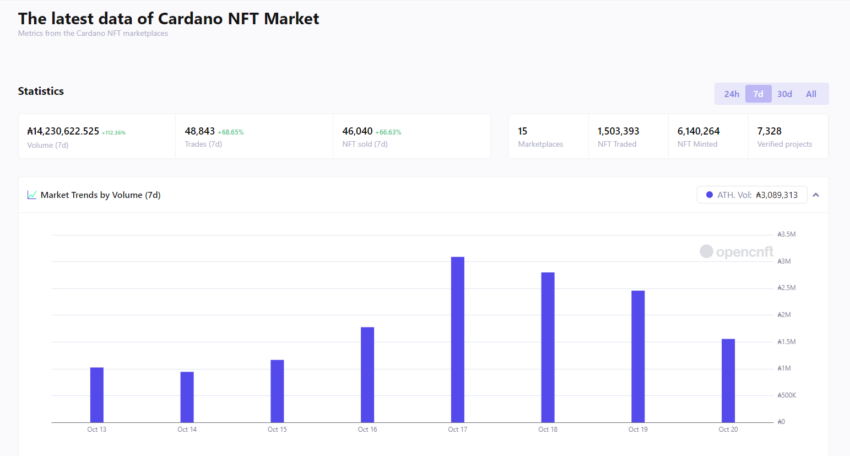The width and height of the screenshot is (850, 456).
Task: Click the Verified projects value 7,328
Action: (x=769, y=131)
